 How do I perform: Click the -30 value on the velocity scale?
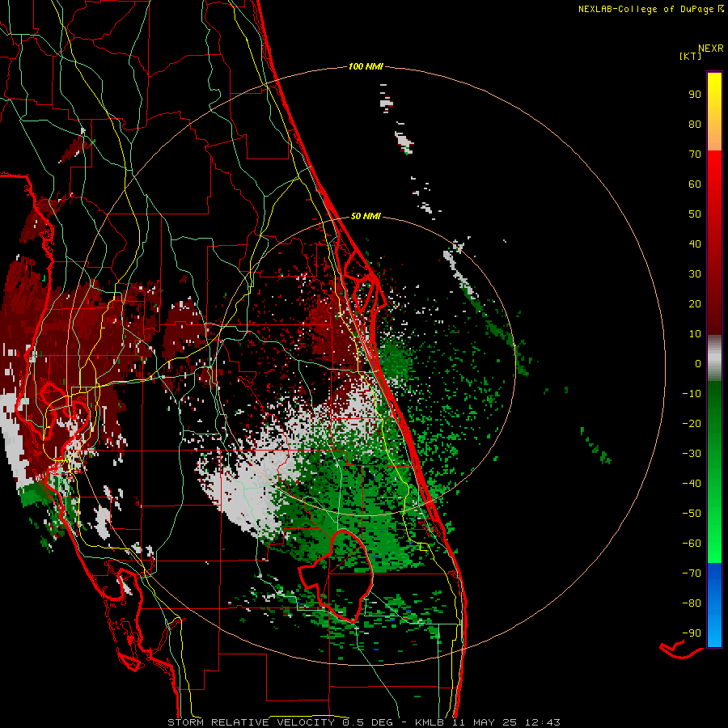pos(692,454)
